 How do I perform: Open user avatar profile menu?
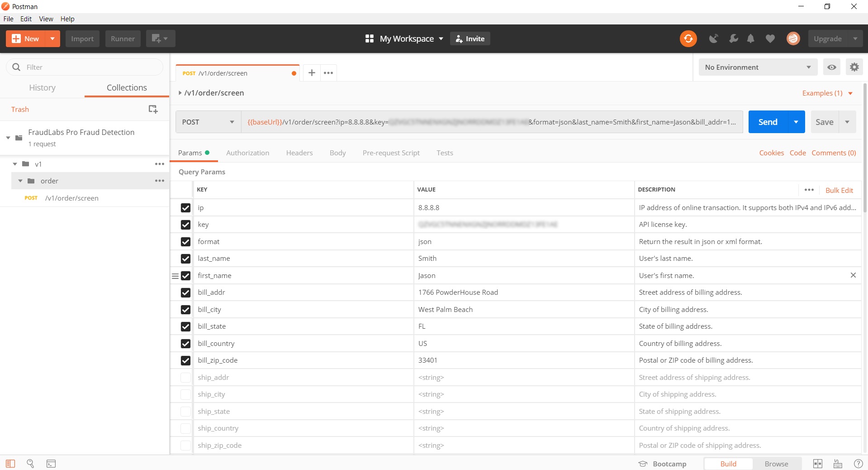pyautogui.click(x=793, y=38)
